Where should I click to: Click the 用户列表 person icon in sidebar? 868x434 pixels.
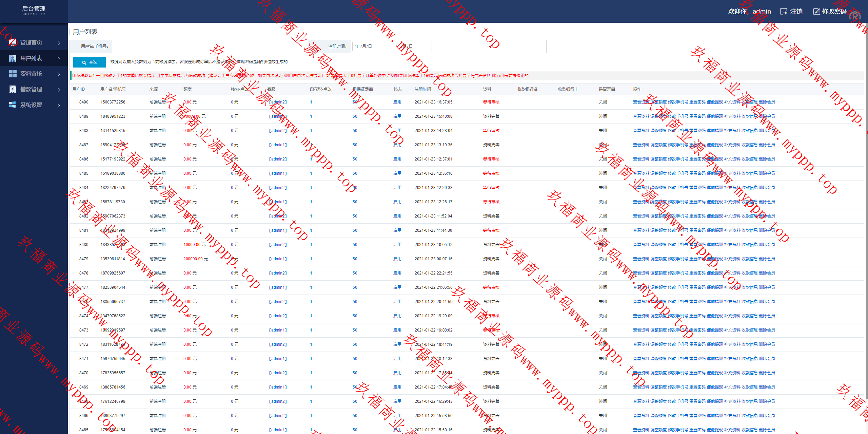(x=13, y=58)
